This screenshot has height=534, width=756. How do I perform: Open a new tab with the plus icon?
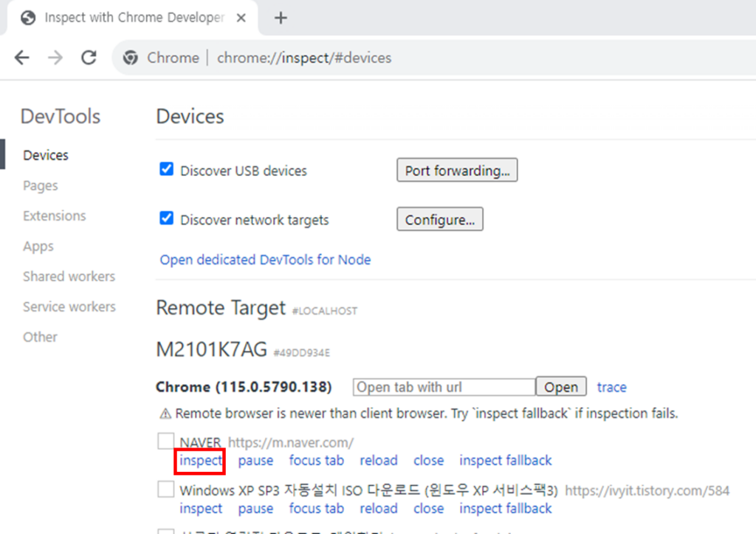point(280,17)
